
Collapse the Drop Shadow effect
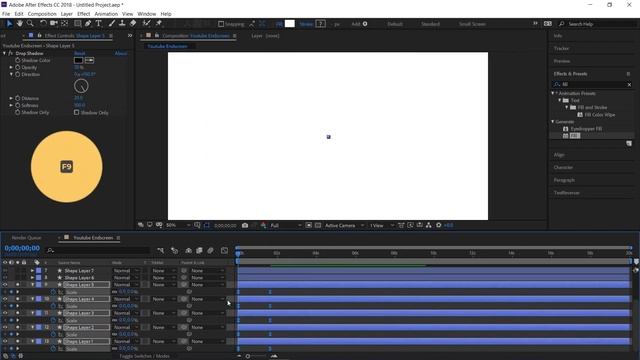click(x=4, y=53)
